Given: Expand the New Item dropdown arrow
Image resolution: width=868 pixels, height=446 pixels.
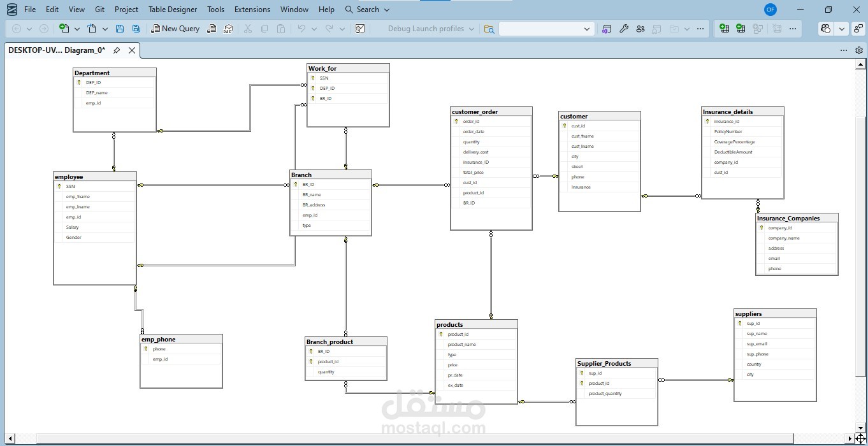Looking at the screenshot, I should click(77, 29).
